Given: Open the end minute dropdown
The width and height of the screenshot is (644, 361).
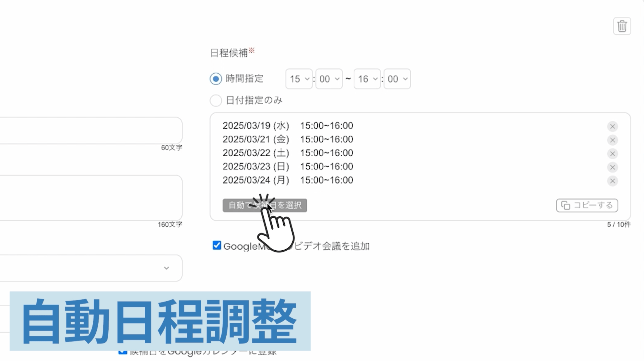Looking at the screenshot, I should tap(397, 79).
